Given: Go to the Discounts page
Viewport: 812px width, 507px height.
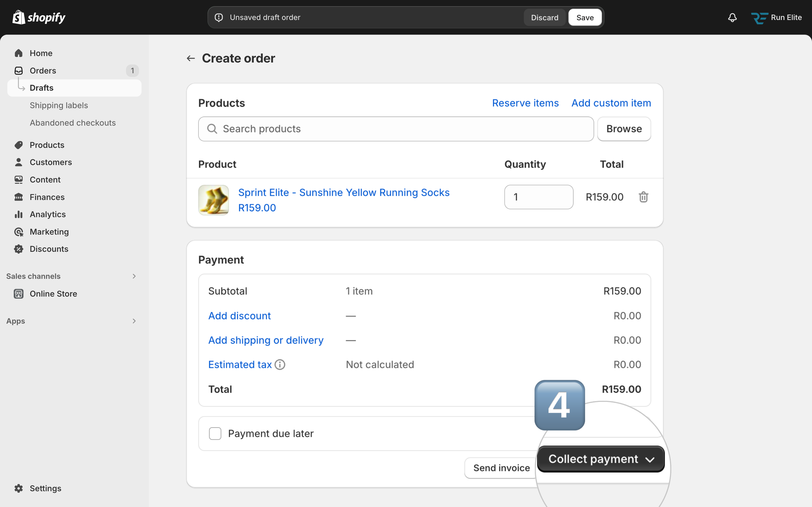Looking at the screenshot, I should [x=49, y=249].
